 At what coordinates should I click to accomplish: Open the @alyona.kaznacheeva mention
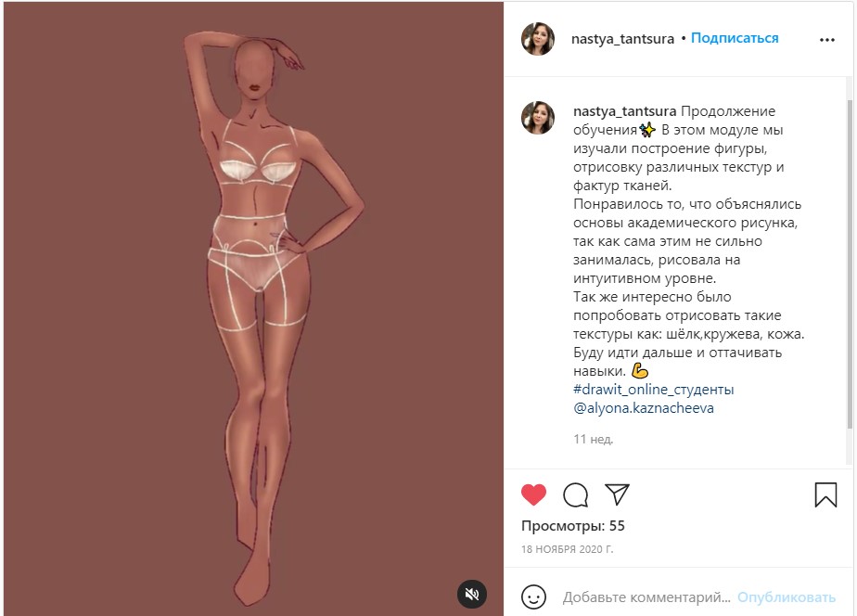pos(644,408)
